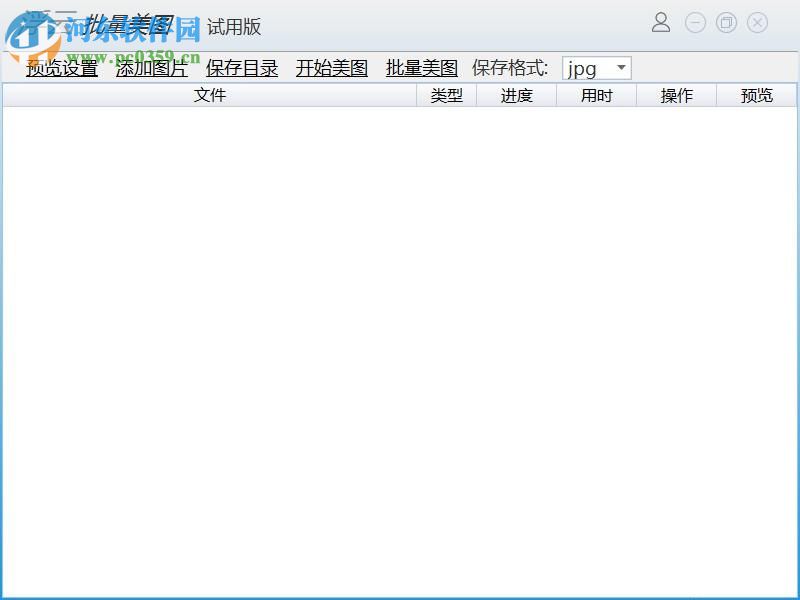This screenshot has width=800, height=600.
Task: Click the 文件 column header
Action: tap(210, 95)
